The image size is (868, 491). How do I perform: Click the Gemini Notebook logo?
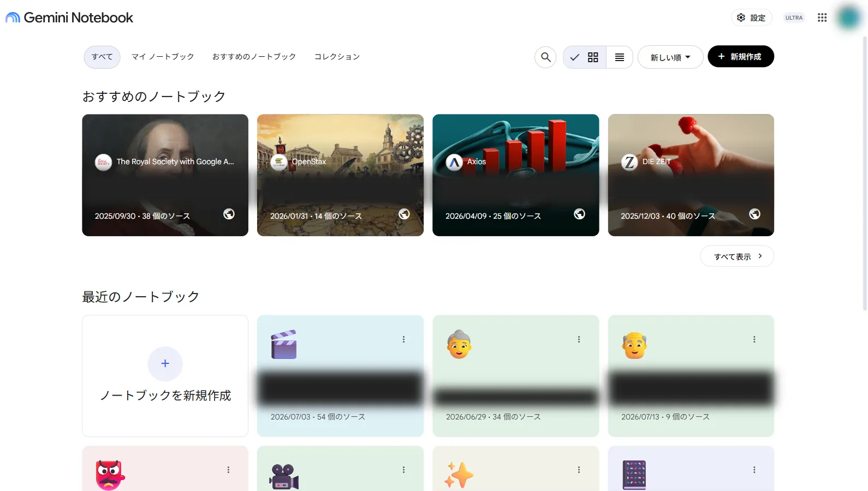tap(69, 17)
